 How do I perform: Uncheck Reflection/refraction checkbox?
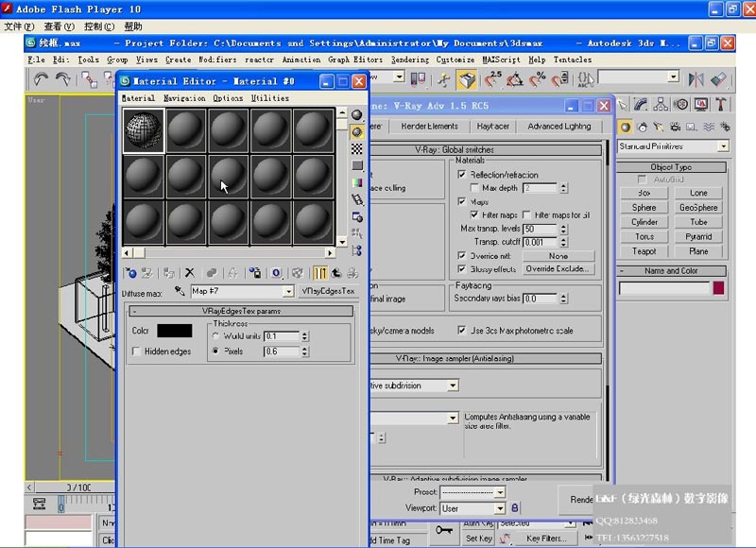[462, 175]
